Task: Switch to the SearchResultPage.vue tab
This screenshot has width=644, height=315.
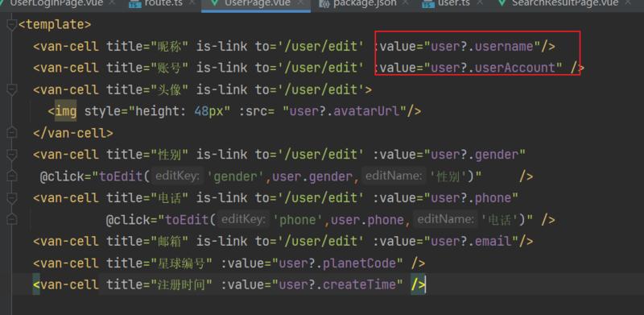Action: (x=565, y=3)
